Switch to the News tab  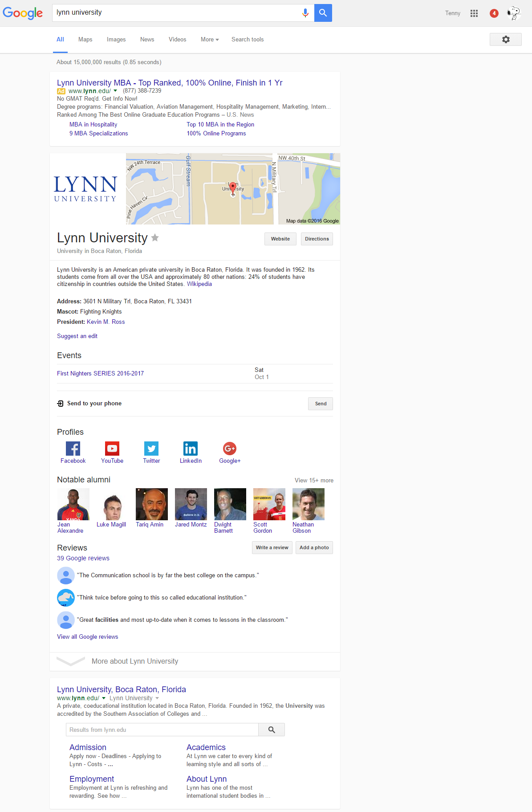[147, 40]
